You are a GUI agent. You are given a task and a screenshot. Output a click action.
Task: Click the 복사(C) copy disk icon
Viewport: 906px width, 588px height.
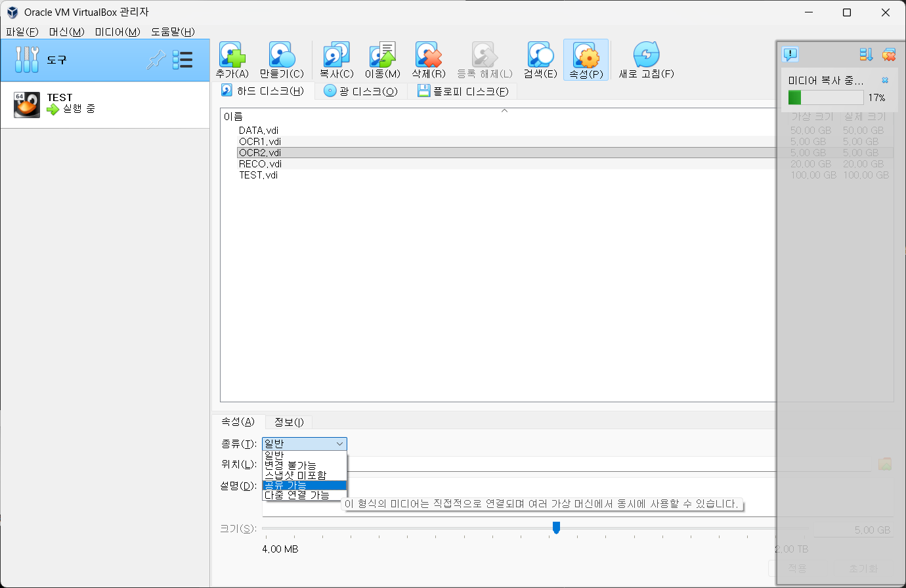pyautogui.click(x=336, y=55)
